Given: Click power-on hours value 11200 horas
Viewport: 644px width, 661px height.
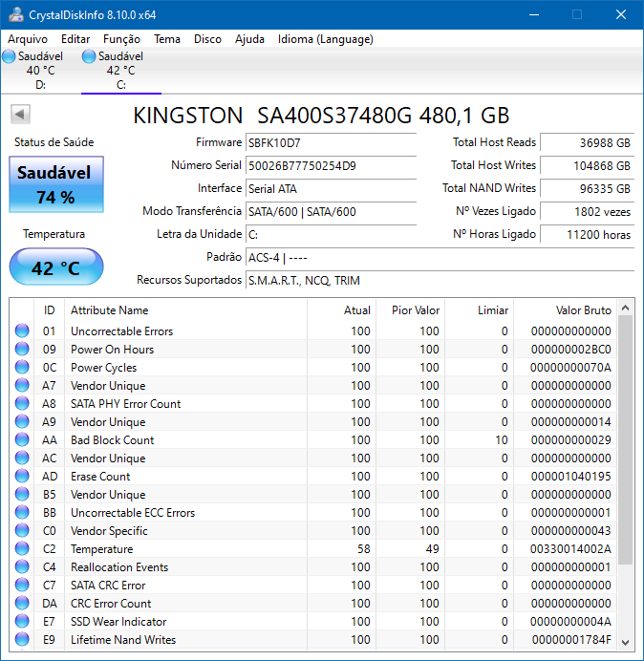Looking at the screenshot, I should [587, 234].
